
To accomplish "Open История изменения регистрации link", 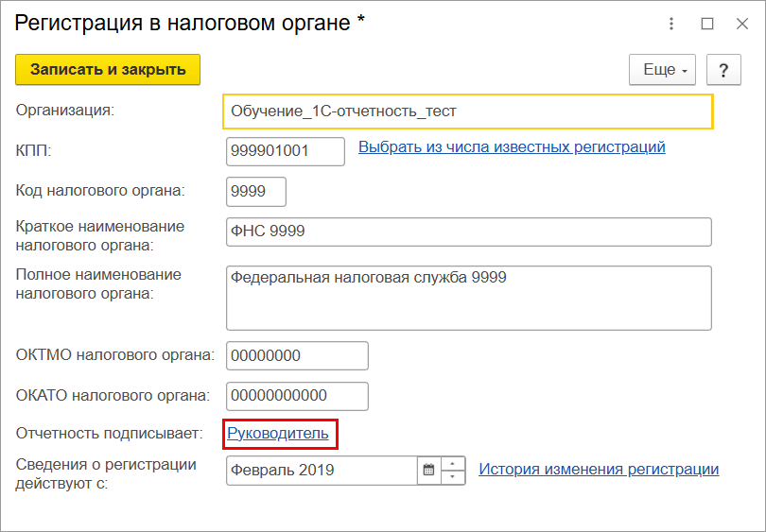I will [x=599, y=469].
